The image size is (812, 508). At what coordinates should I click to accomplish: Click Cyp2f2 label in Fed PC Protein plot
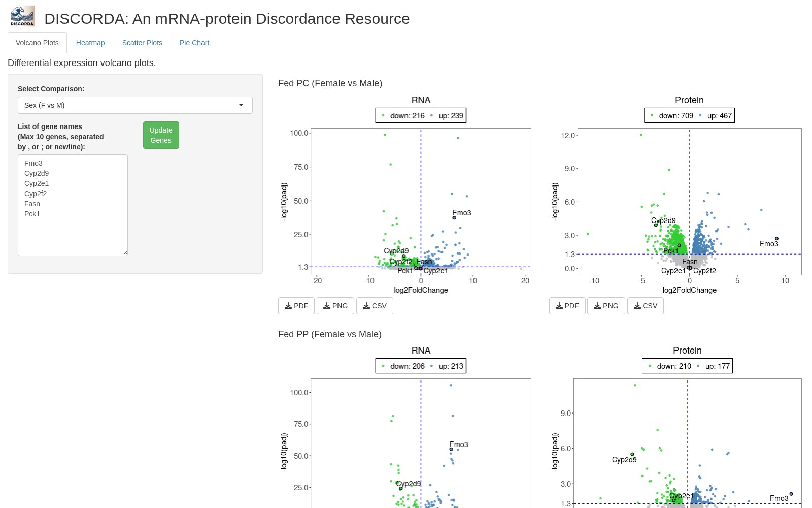(x=704, y=271)
